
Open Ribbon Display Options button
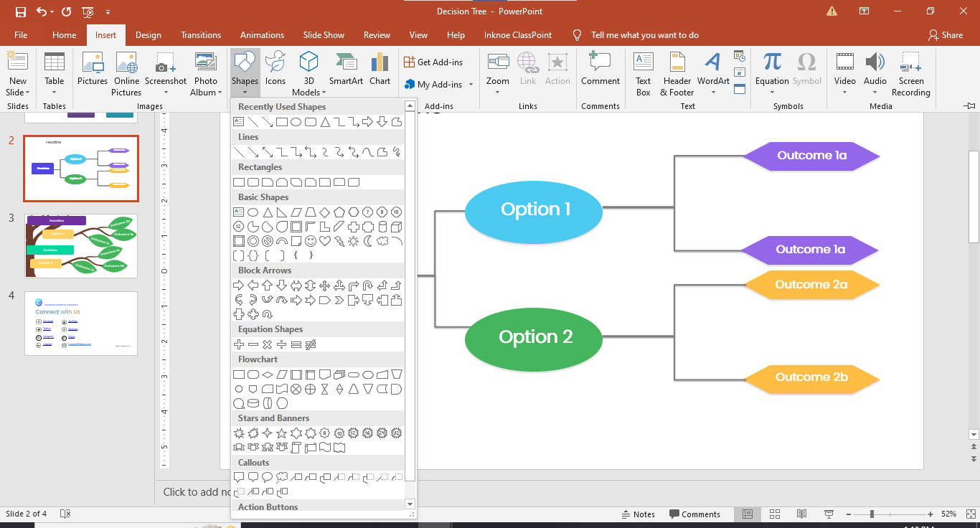[x=864, y=11]
